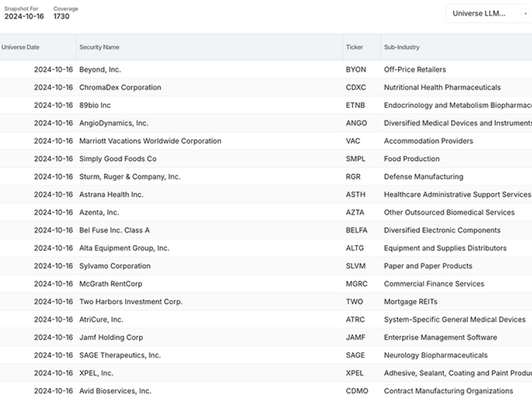This screenshot has width=532, height=399.
Task: Click Marriott Vacations Worldwide Corporation
Action: tap(150, 141)
